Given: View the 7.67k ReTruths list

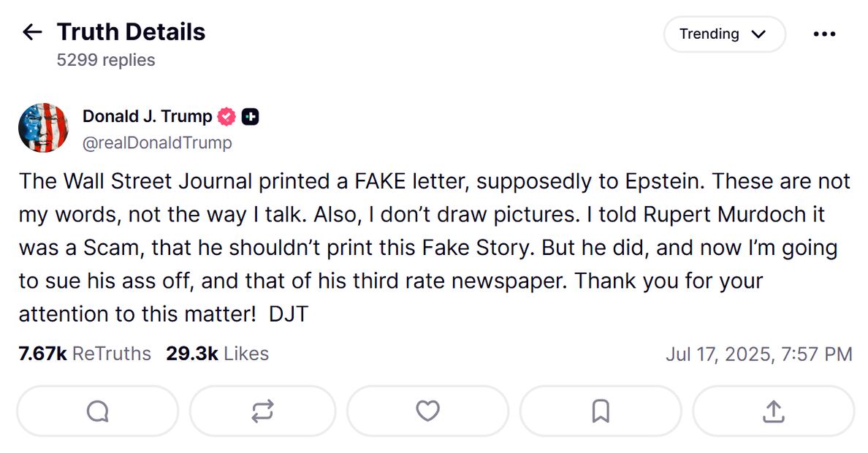Looking at the screenshot, I should coord(85,354).
